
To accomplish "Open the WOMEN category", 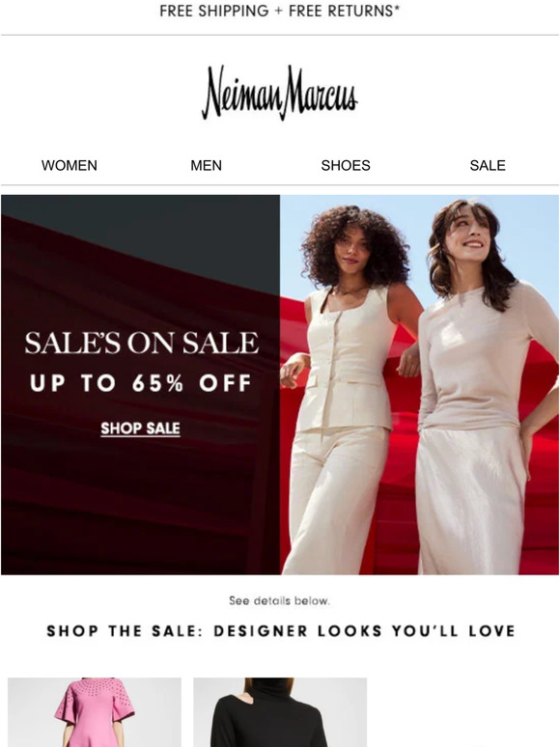I will pyautogui.click(x=70, y=165).
